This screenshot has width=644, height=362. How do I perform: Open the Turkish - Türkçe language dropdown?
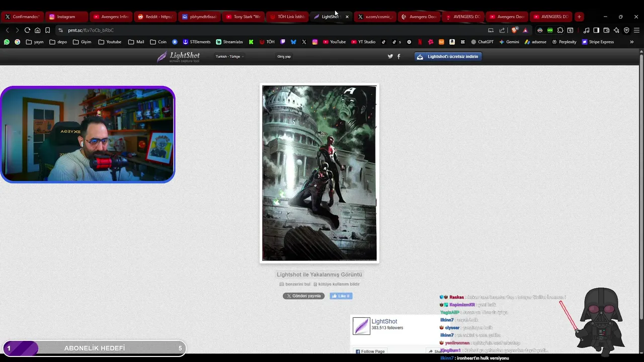(x=229, y=56)
